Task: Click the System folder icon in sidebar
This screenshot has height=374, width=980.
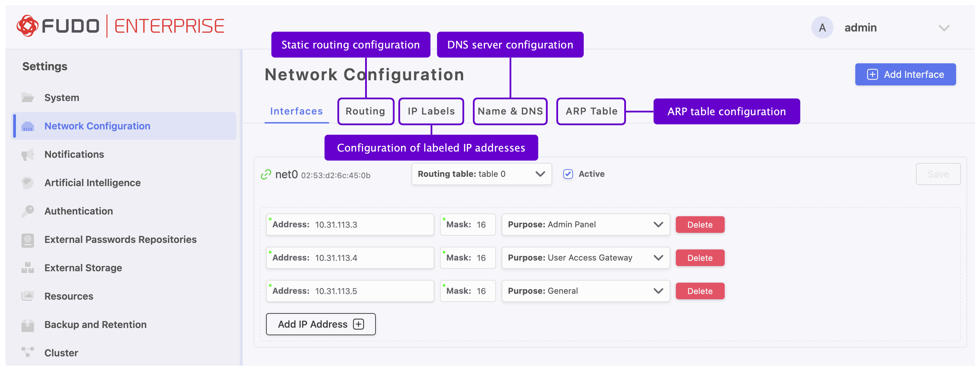Action: (27, 98)
